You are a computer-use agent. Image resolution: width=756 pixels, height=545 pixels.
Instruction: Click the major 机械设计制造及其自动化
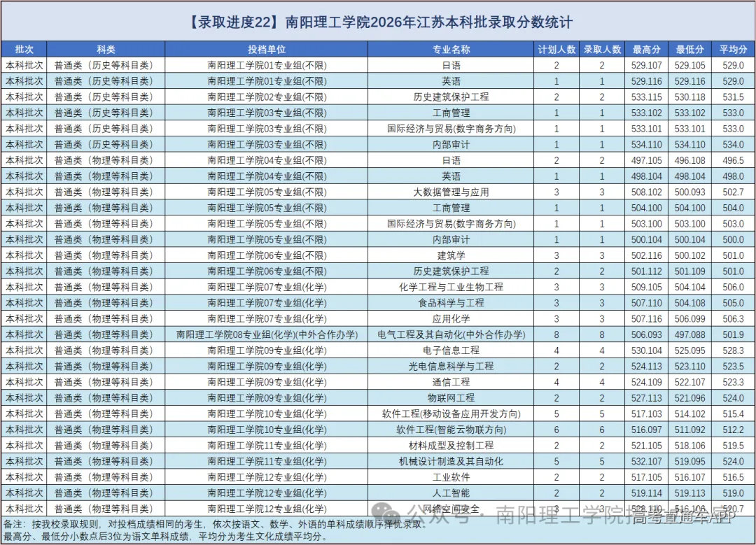pos(451,461)
